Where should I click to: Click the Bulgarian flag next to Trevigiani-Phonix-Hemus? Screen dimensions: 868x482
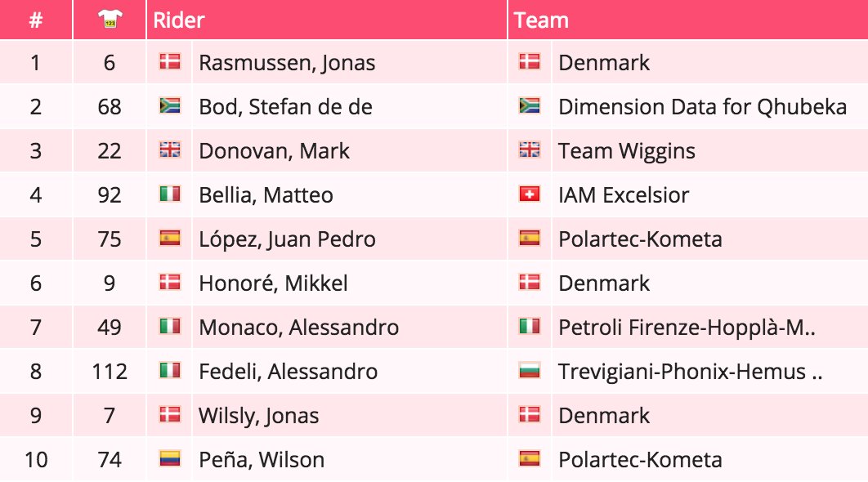[x=530, y=371]
